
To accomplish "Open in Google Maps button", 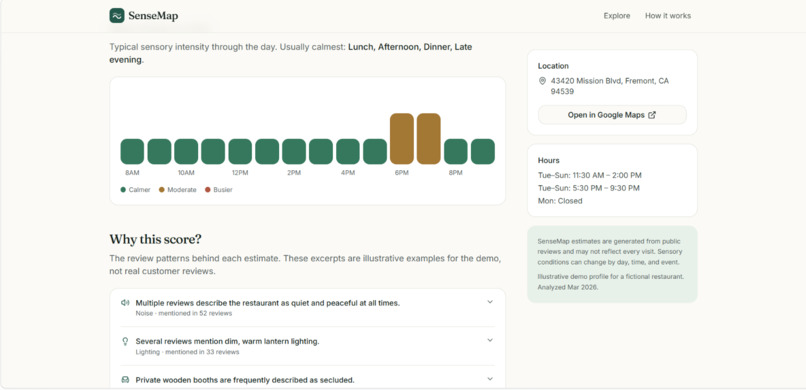I will tap(612, 115).
